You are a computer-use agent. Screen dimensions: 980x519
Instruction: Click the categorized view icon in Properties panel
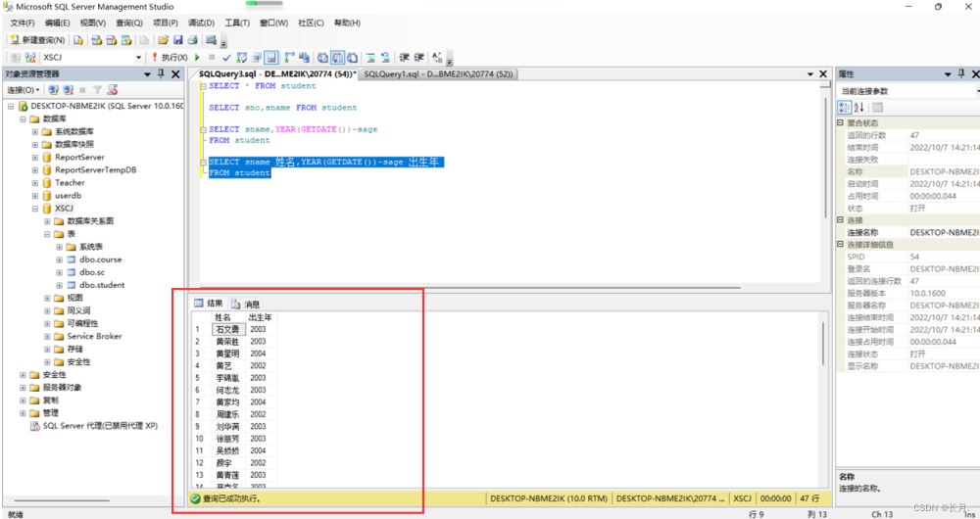pyautogui.click(x=846, y=107)
